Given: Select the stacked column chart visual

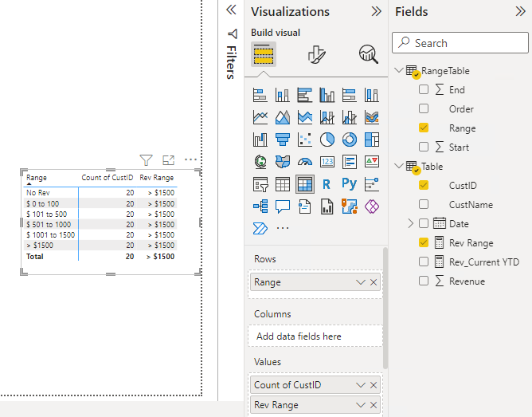Looking at the screenshot, I should click(282, 95).
